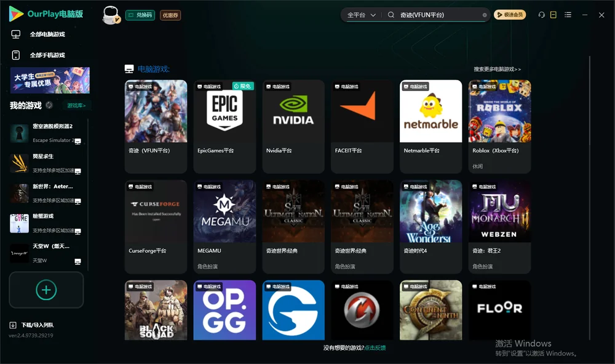Open the Netmarble平台 card
The image size is (615, 364).
click(431, 126)
